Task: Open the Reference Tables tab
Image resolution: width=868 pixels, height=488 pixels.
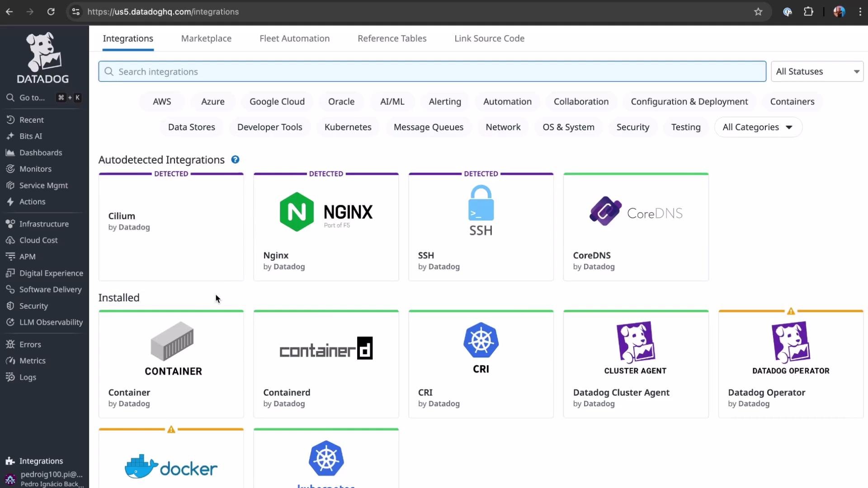Action: coord(392,38)
